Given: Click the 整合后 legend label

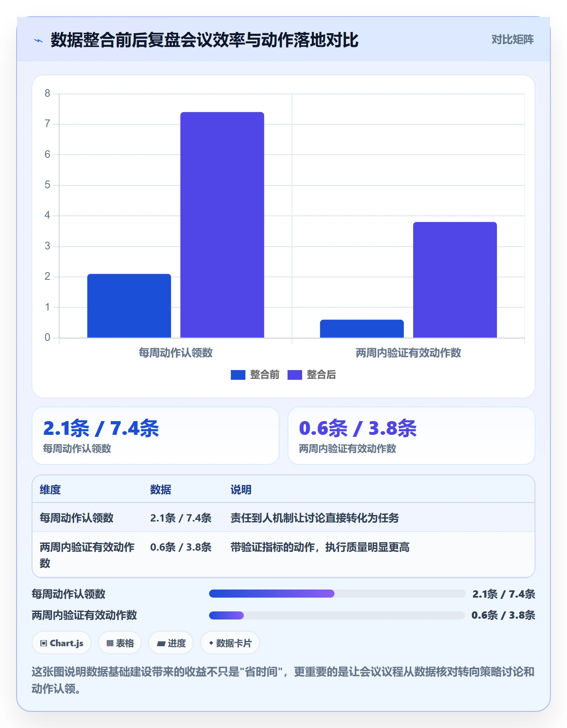Looking at the screenshot, I should [x=321, y=375].
